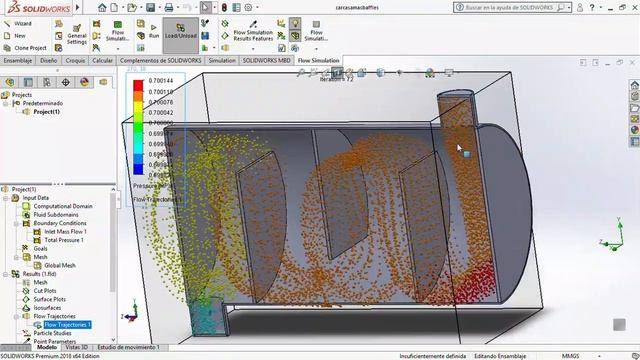Open General Settings
The image size is (640, 360).
76,35
